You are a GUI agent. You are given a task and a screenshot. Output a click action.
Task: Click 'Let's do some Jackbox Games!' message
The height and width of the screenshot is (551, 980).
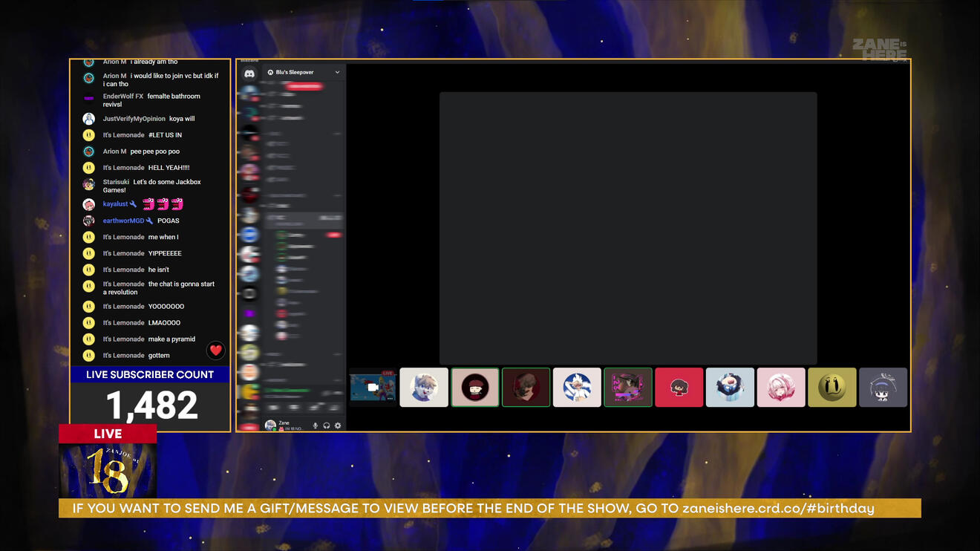pyautogui.click(x=152, y=186)
